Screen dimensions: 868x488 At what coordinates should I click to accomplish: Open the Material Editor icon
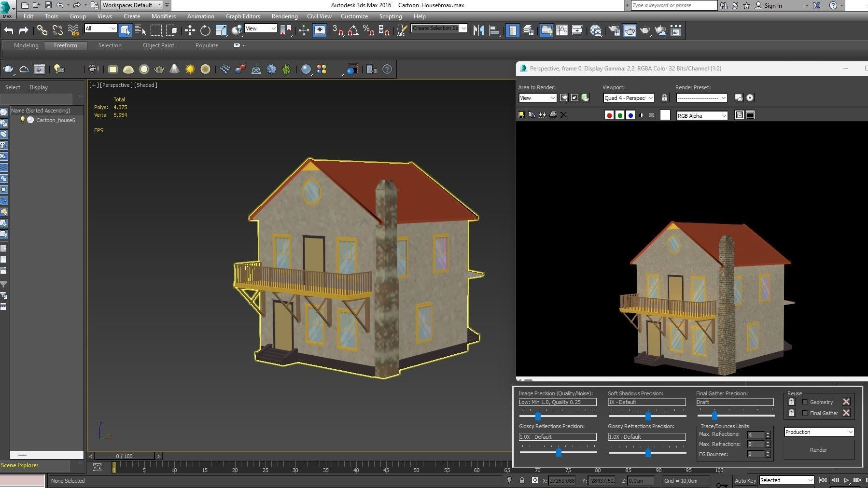596,30
